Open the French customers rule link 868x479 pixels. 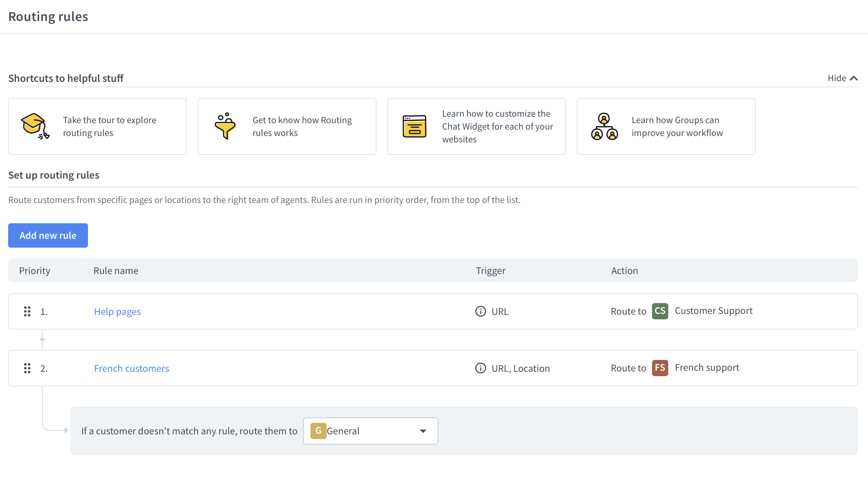point(131,368)
